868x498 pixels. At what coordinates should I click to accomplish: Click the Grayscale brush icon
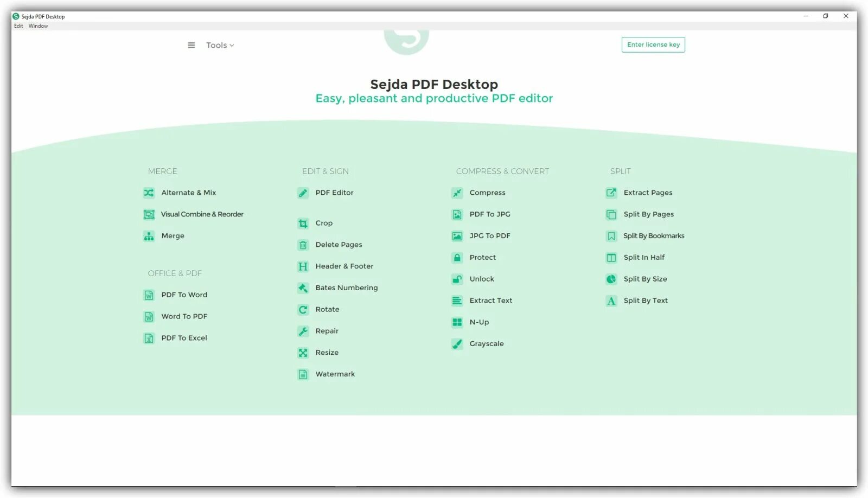pyautogui.click(x=457, y=344)
